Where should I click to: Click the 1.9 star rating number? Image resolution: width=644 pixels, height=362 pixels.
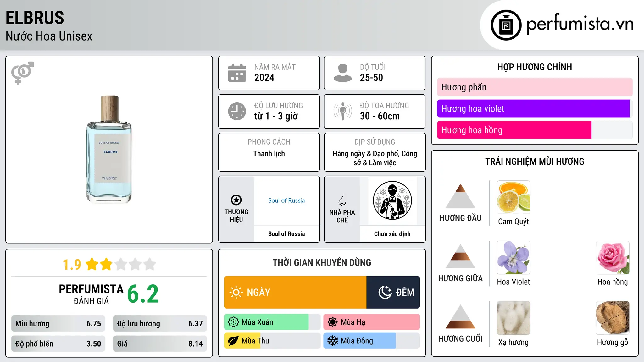click(x=72, y=265)
